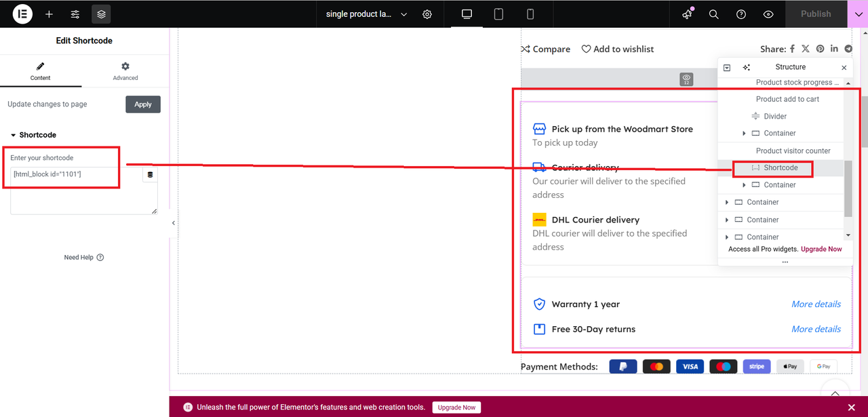Click the Mastercard payment icon
Viewport: 868px width, 417px height.
point(656,366)
